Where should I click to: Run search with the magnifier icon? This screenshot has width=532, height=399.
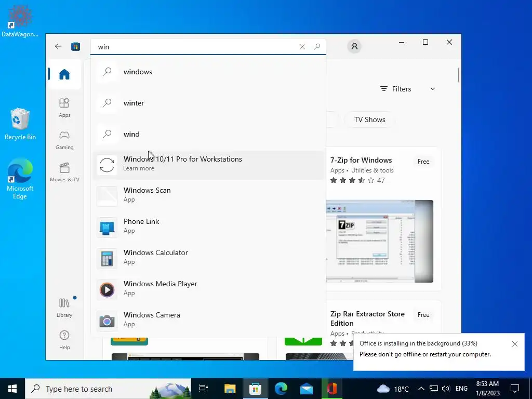point(317,47)
